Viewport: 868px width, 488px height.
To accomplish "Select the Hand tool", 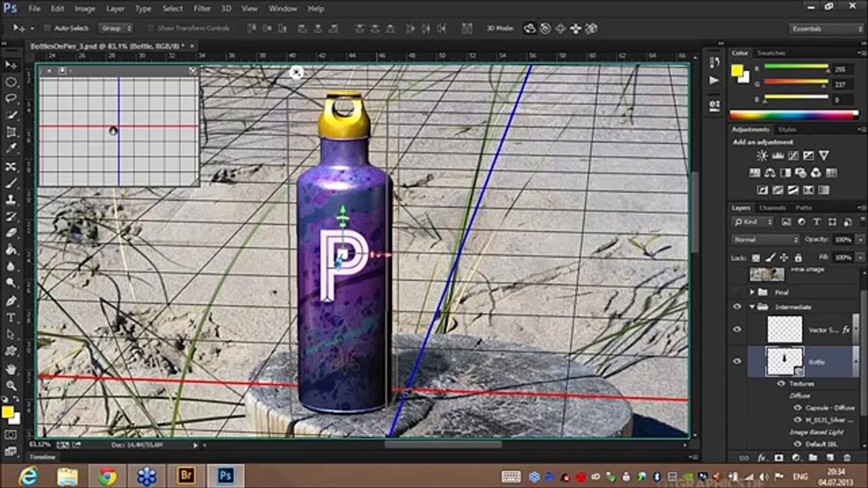I will [11, 369].
